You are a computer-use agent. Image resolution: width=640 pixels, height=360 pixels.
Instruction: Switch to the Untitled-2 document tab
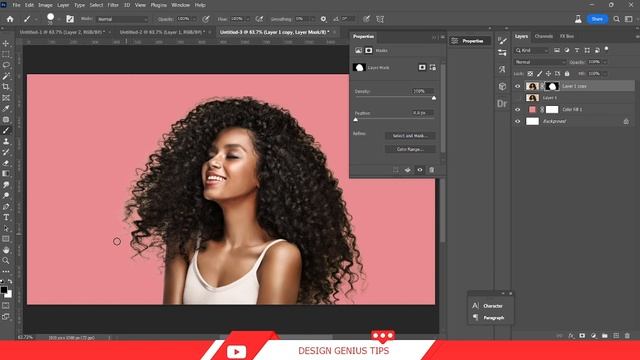point(162,32)
